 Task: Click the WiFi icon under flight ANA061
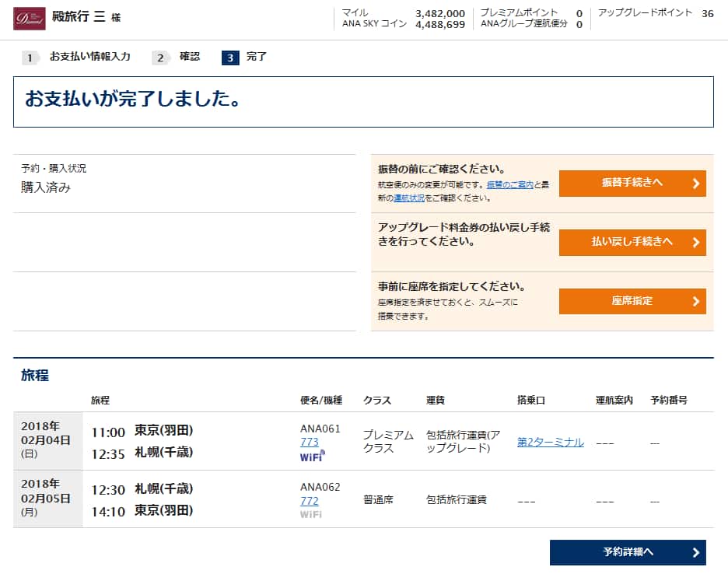(x=312, y=457)
